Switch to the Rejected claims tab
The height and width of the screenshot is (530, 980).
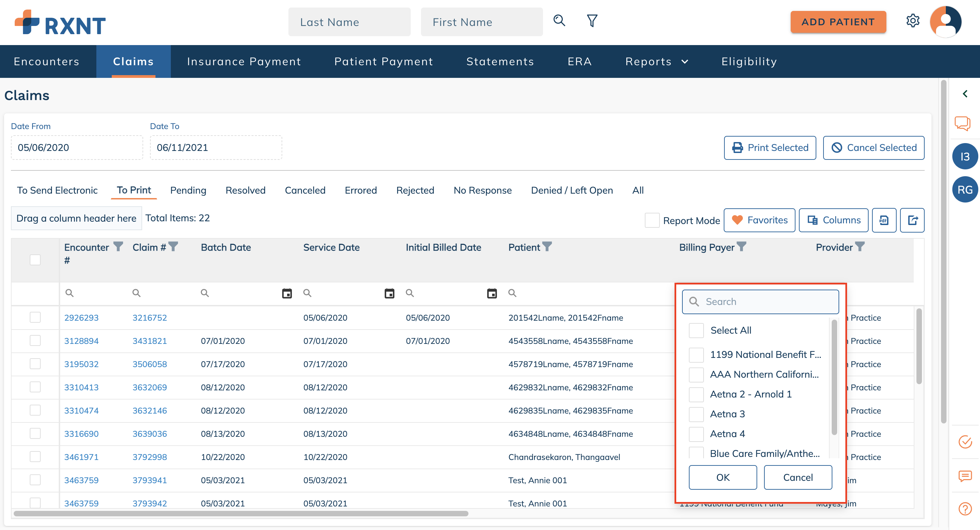click(415, 190)
